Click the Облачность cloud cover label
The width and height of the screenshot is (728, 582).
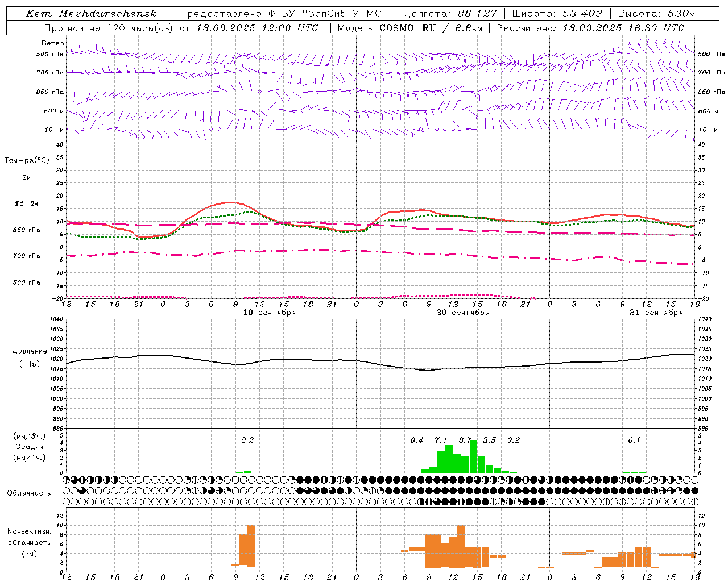tap(29, 493)
